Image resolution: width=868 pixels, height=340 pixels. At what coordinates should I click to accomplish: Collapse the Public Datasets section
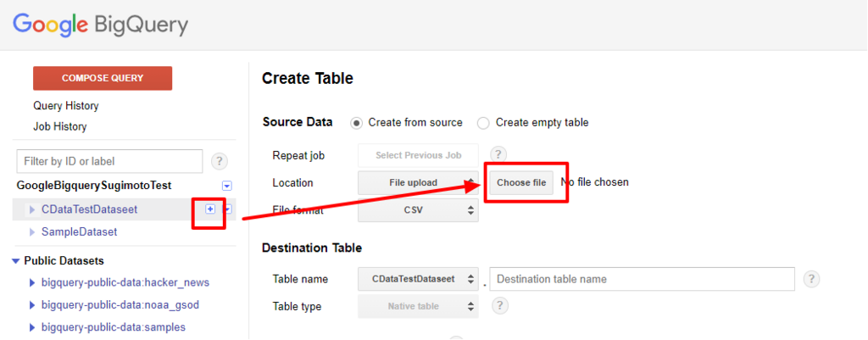click(x=15, y=261)
